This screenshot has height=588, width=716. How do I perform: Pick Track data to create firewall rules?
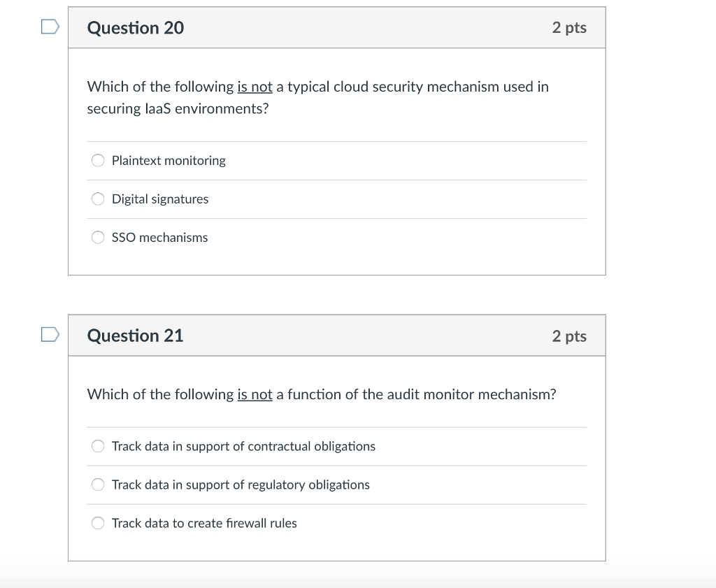(99, 523)
